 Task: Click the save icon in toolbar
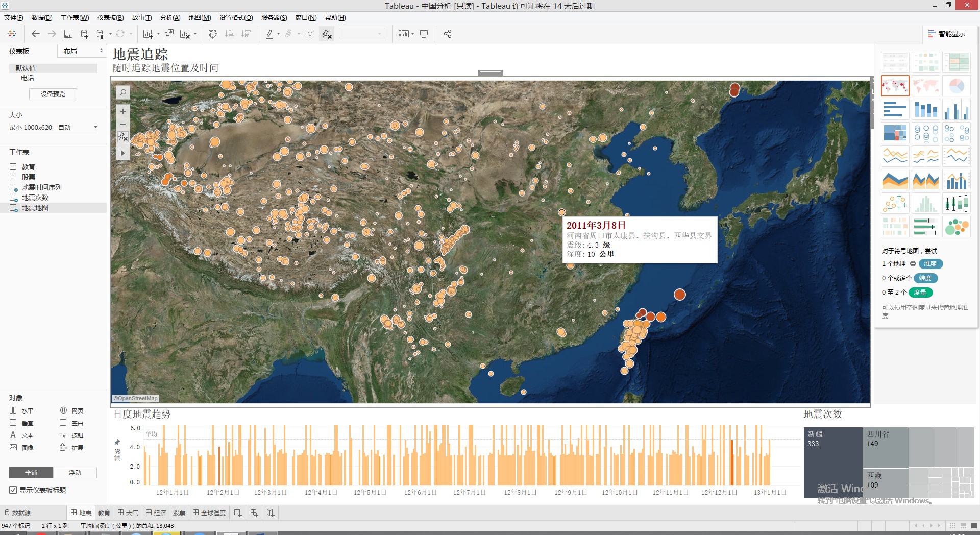click(68, 34)
